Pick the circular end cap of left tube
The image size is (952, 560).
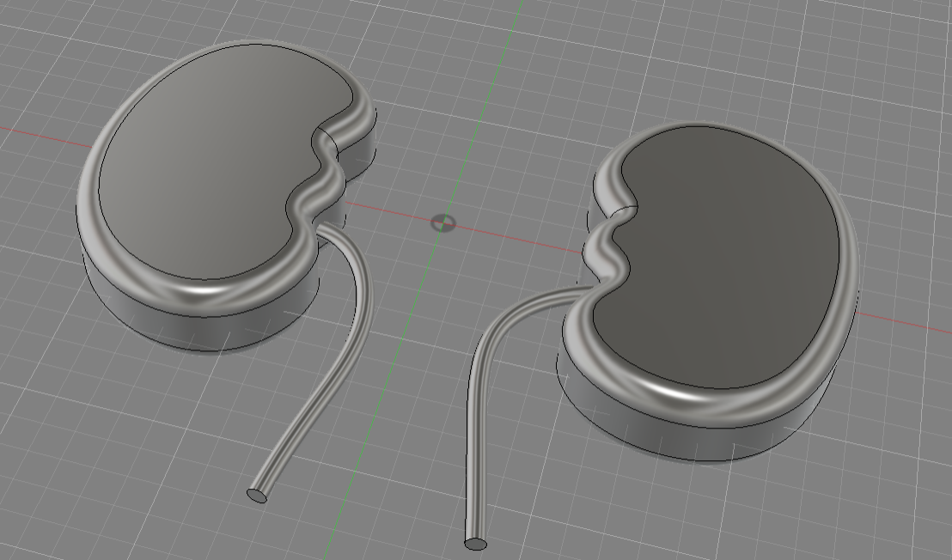pos(257,495)
